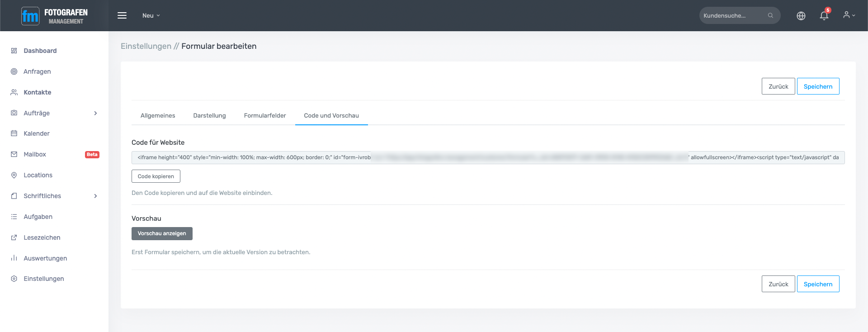Open Dashboard from the sidebar
This screenshot has height=332, width=868.
[40, 51]
